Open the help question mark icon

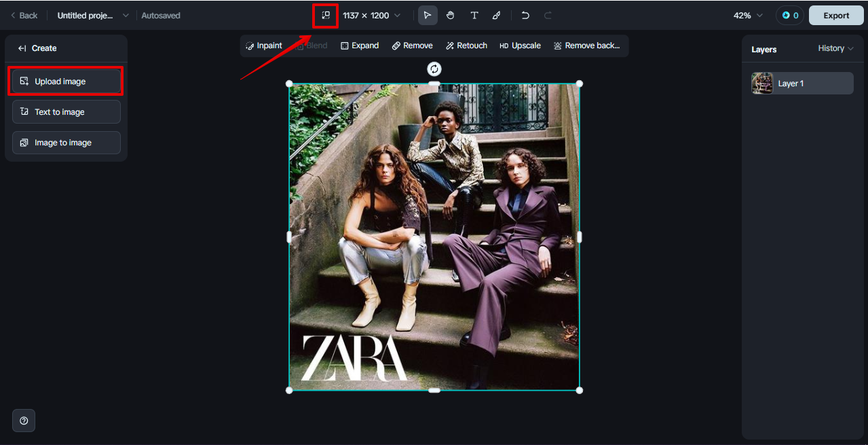(x=24, y=421)
